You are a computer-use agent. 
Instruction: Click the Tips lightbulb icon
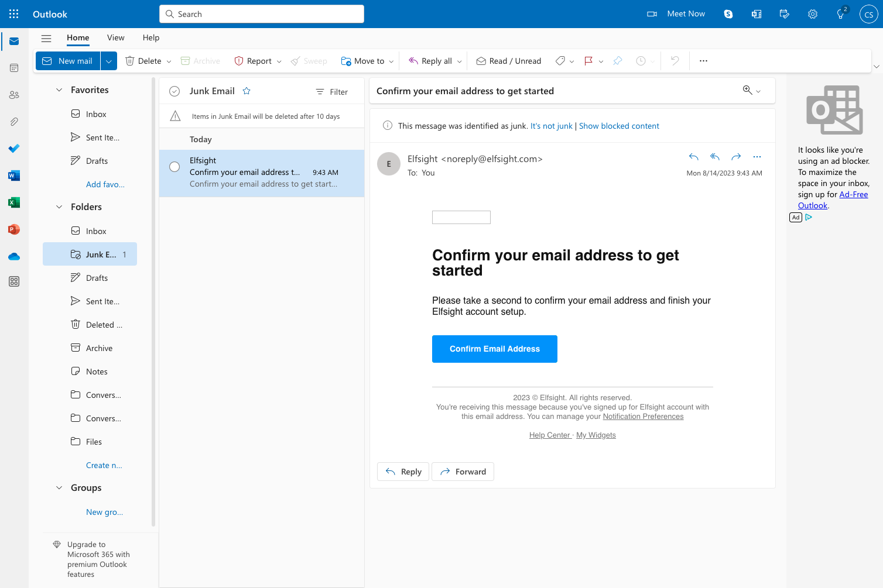(x=841, y=14)
